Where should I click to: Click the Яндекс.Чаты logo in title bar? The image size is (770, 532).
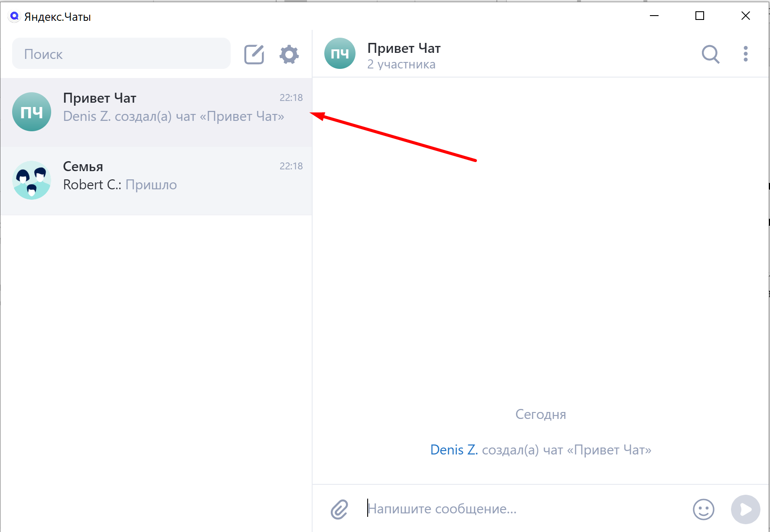pyautogui.click(x=14, y=16)
